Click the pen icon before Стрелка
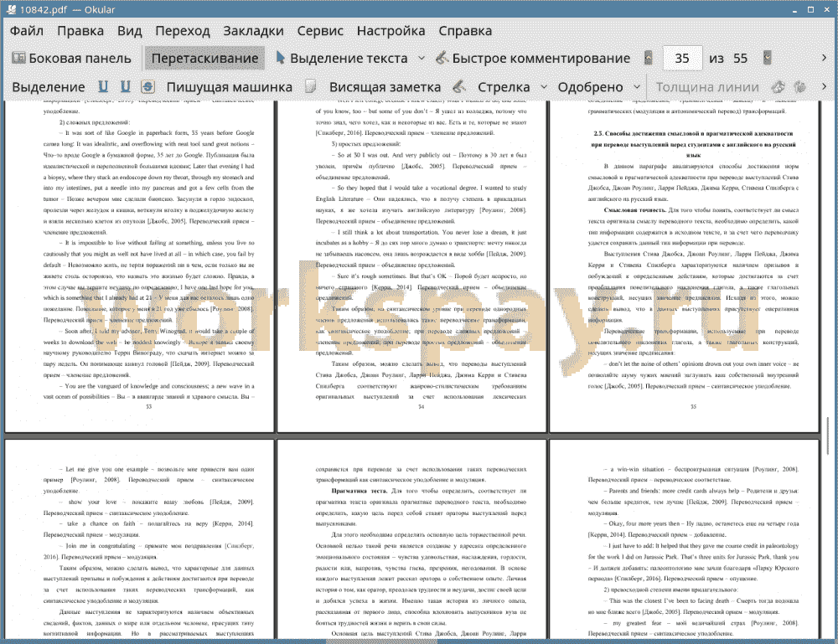The width and height of the screenshot is (838, 644). [459, 86]
